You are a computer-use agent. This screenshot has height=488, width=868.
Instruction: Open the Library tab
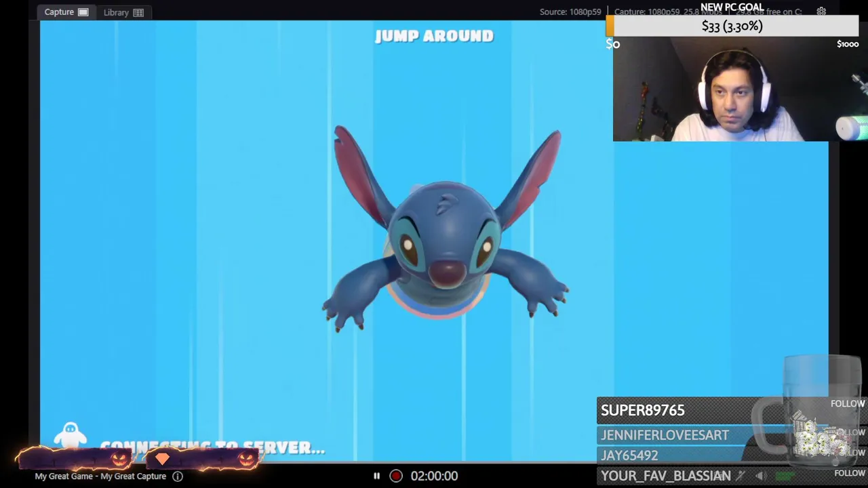pos(123,12)
